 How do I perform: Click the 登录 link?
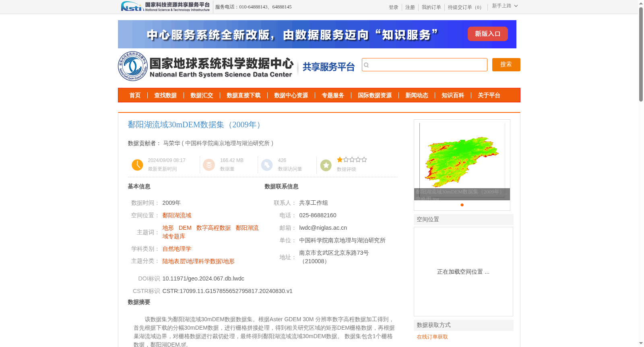pos(393,7)
